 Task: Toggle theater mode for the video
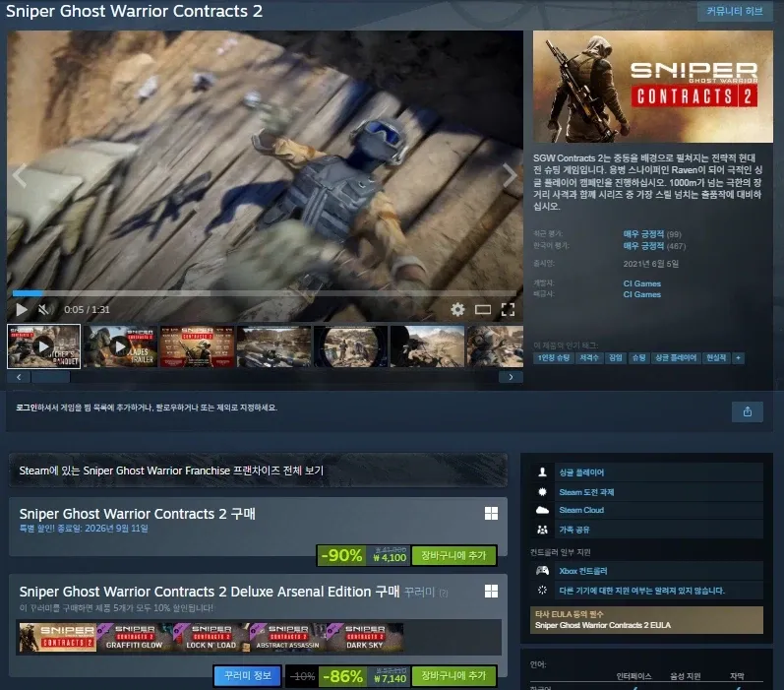tap(483, 310)
